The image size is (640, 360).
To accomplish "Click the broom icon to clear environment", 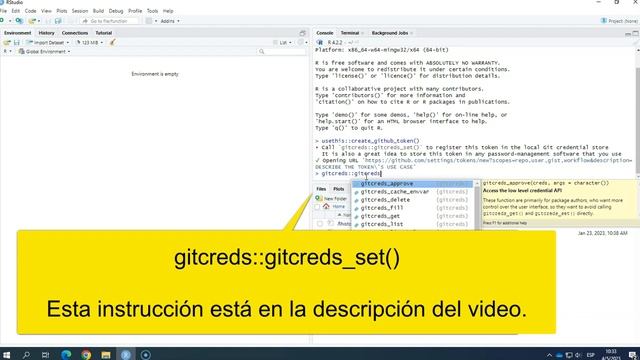I will tap(113, 42).
